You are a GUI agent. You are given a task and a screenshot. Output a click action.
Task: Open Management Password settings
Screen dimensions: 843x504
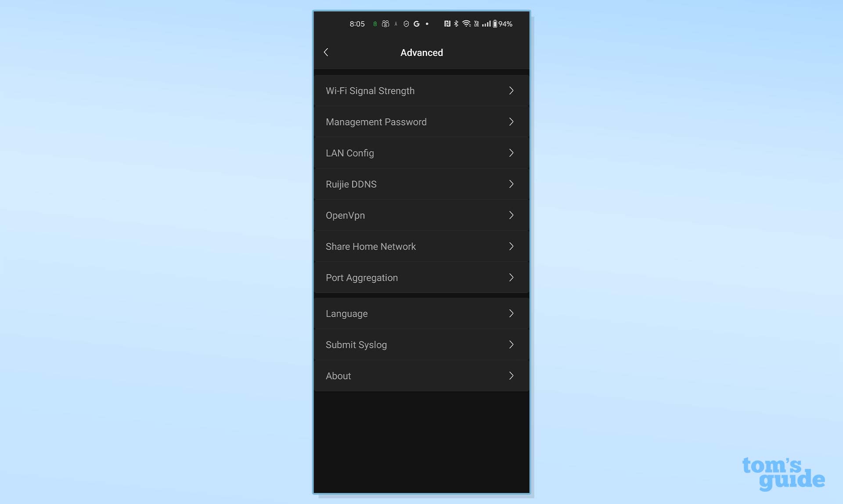421,122
